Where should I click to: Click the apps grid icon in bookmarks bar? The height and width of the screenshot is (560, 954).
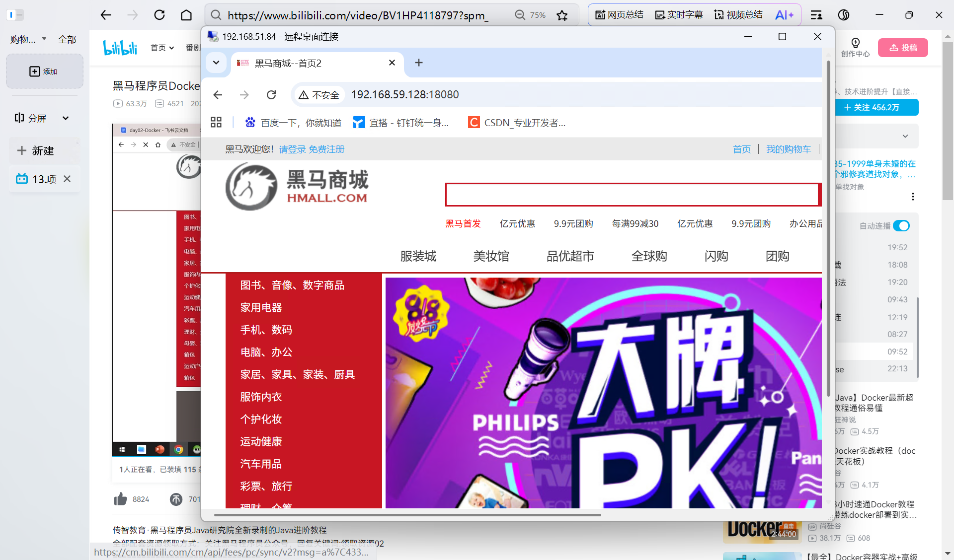point(216,122)
